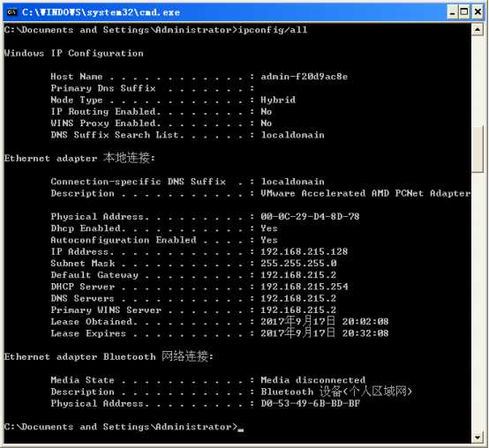
Task: Click the Ethernet adapter Bluetooth 网络连接 heading
Action: (x=109, y=356)
